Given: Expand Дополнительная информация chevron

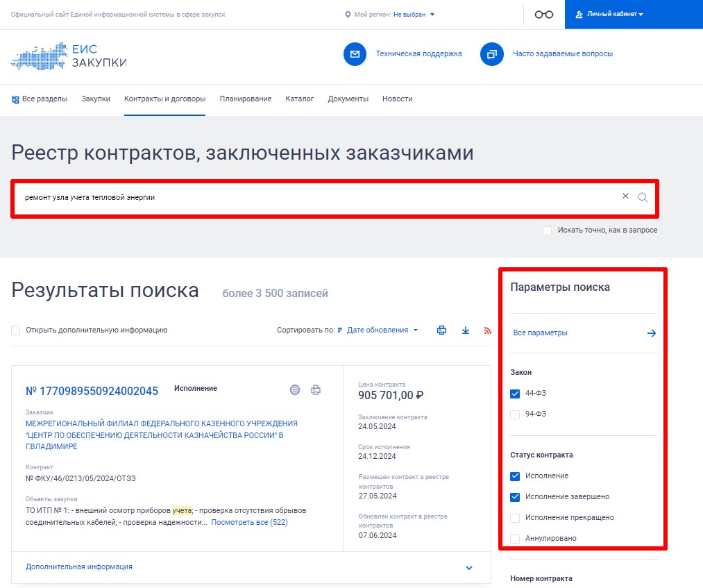Looking at the screenshot, I should click(x=469, y=567).
